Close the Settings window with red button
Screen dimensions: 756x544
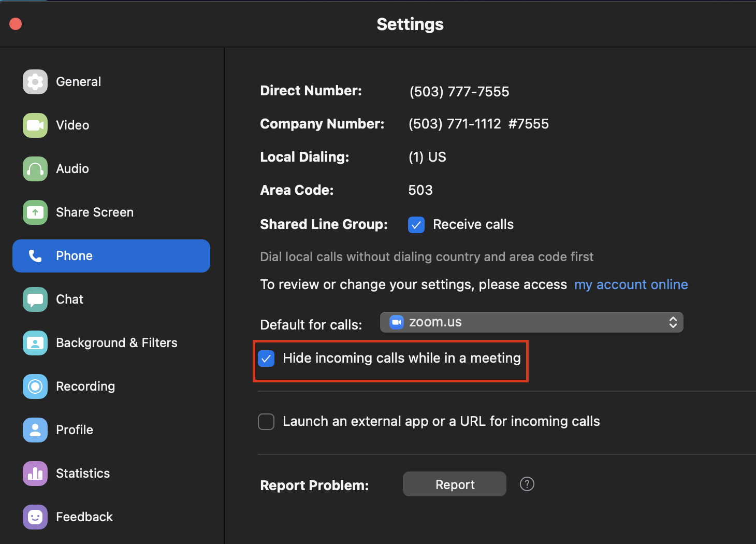click(16, 24)
